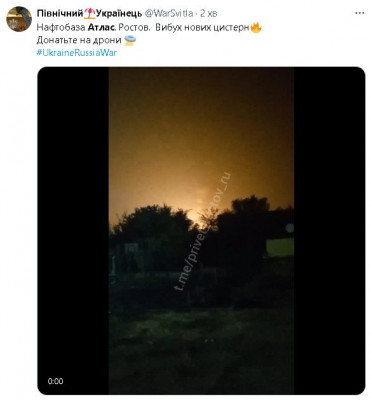Click the text Донатьте на дрони

click(x=79, y=40)
